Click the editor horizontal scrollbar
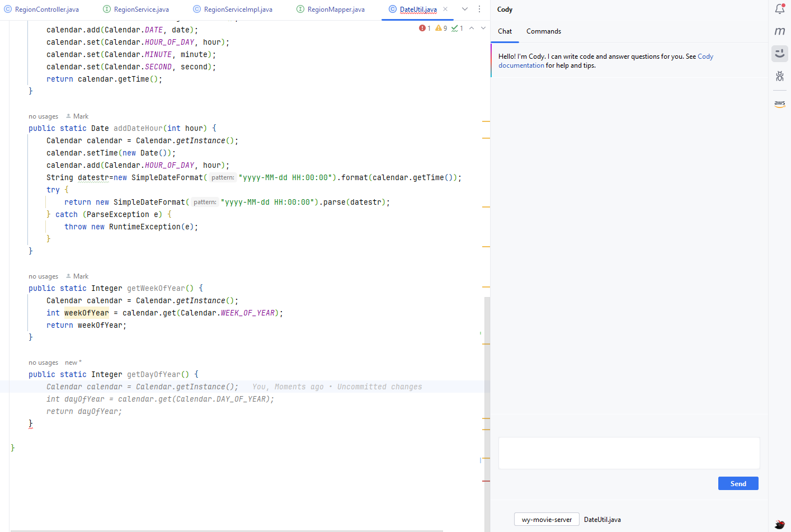 [227, 530]
